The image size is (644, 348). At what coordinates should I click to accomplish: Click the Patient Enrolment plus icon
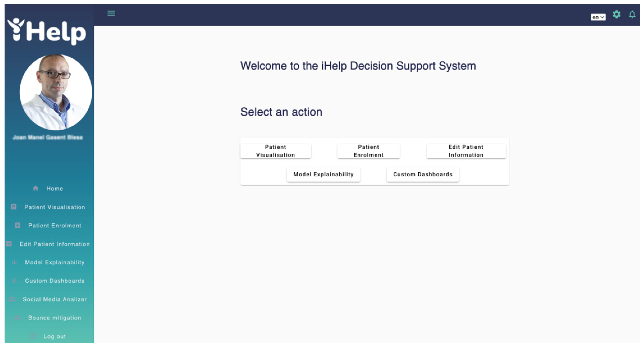pos(17,225)
